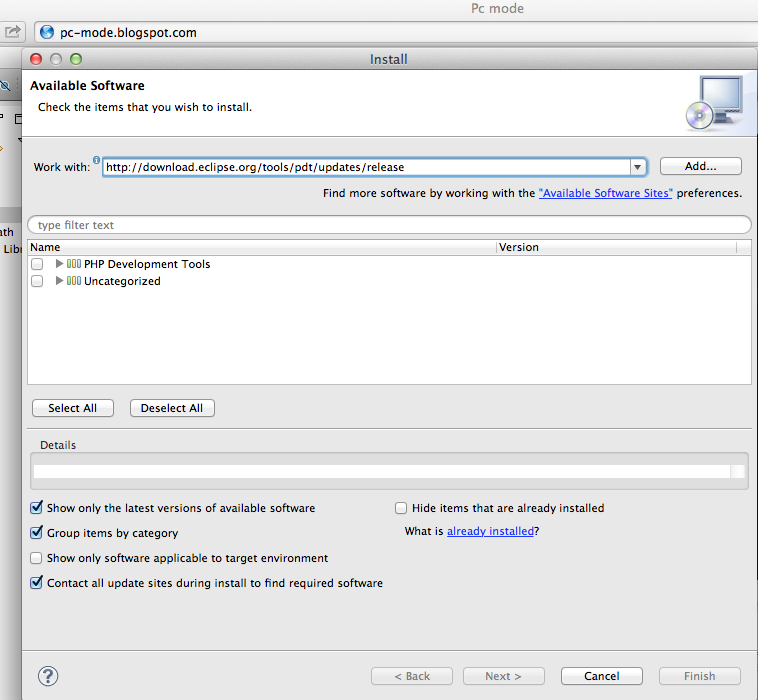758x700 pixels.
Task: Uncheck Contact all update sites during install
Action: (x=36, y=583)
